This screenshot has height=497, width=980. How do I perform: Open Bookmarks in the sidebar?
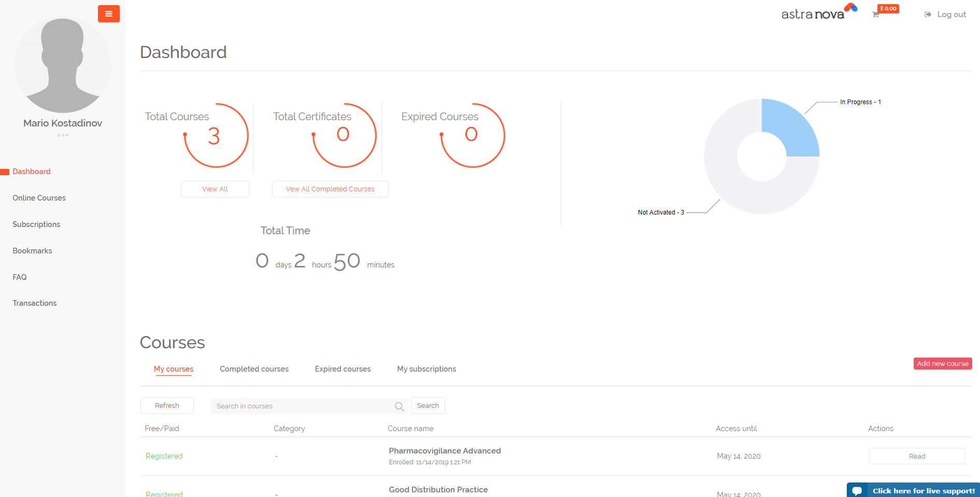point(32,251)
